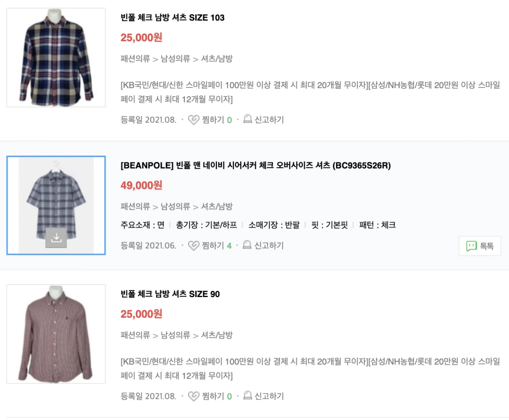
Task: Toggle the wishlist heart for SIZE 90 shirt
Action: [194, 396]
